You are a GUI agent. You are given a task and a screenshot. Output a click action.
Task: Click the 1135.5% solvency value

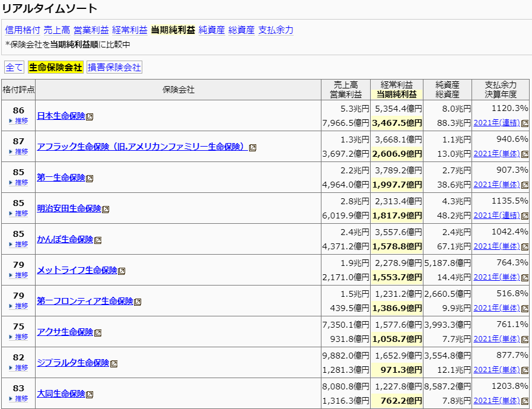pyautogui.click(x=510, y=201)
